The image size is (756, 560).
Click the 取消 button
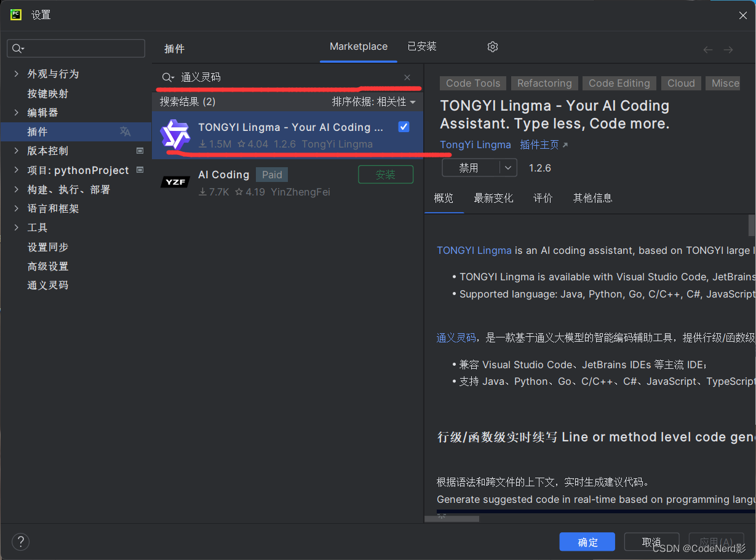[651, 542]
